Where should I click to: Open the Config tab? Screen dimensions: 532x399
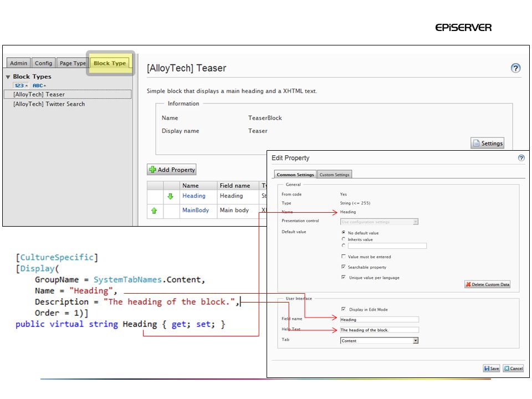(43, 63)
